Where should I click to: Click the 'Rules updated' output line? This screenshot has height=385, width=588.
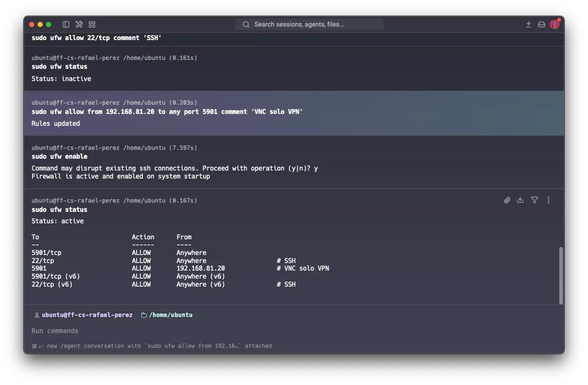pos(56,124)
